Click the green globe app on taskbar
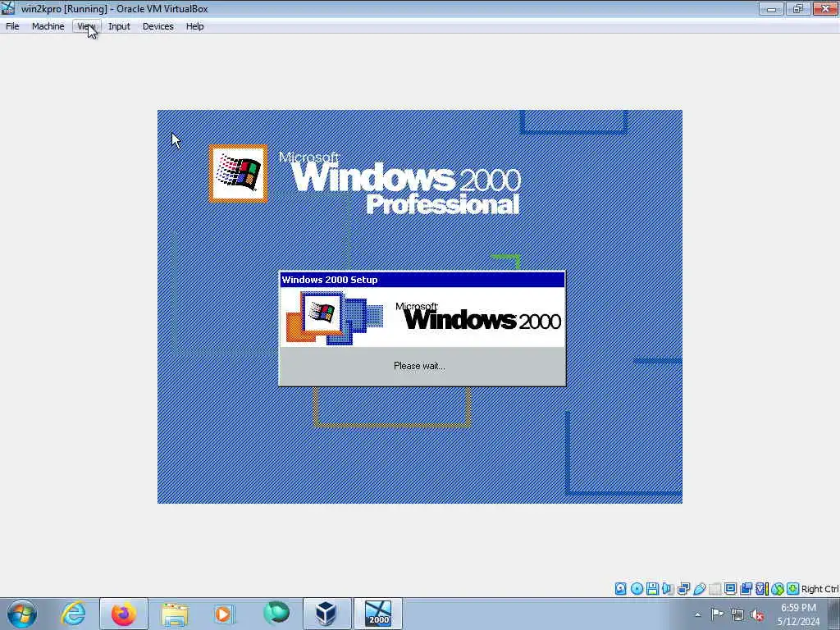 [276, 613]
